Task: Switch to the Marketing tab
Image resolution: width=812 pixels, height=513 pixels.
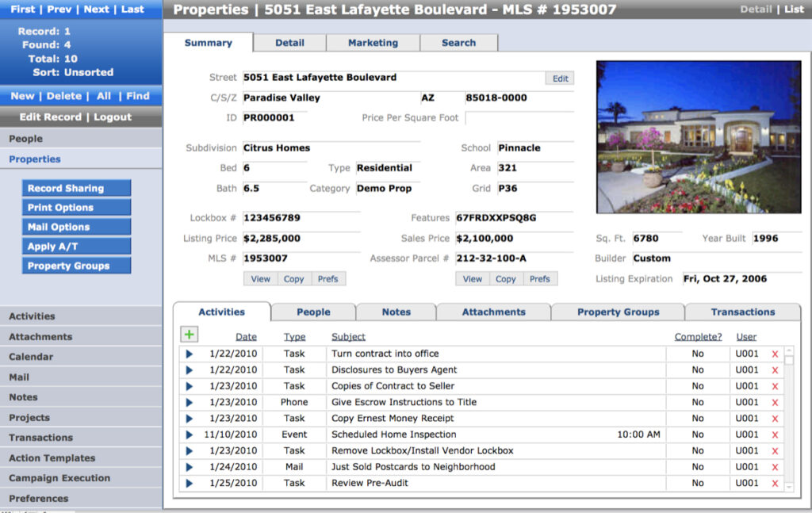Action: click(373, 43)
